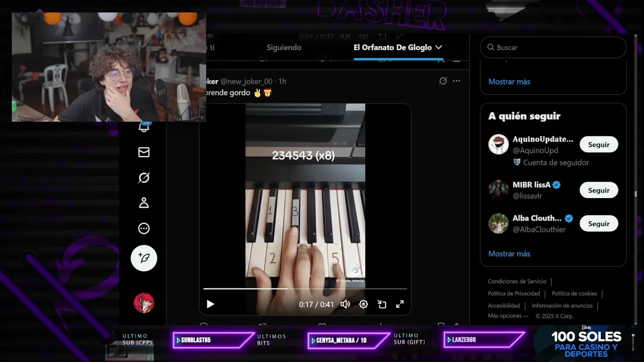The height and width of the screenshot is (362, 644).
Task: Open video settings gear icon
Action: click(363, 304)
